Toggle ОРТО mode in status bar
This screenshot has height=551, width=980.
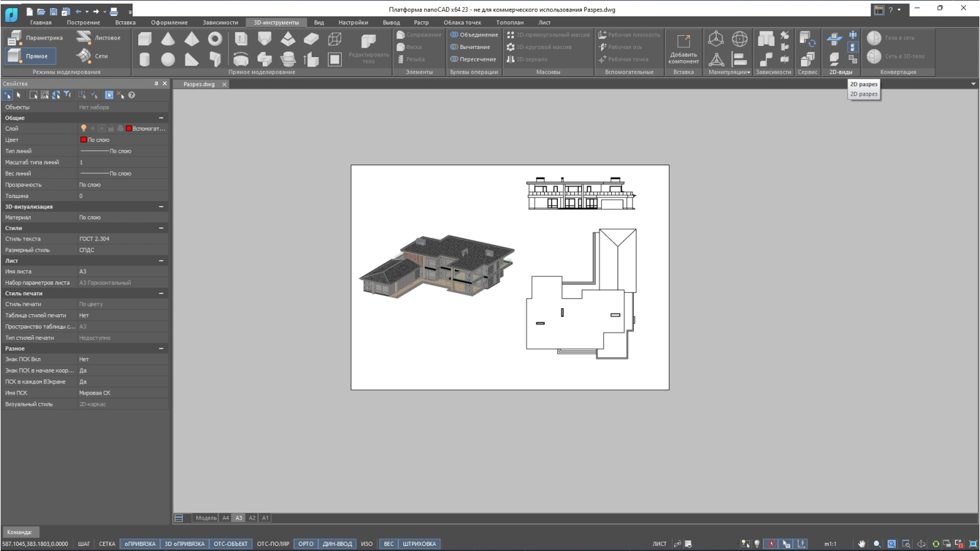click(x=306, y=544)
